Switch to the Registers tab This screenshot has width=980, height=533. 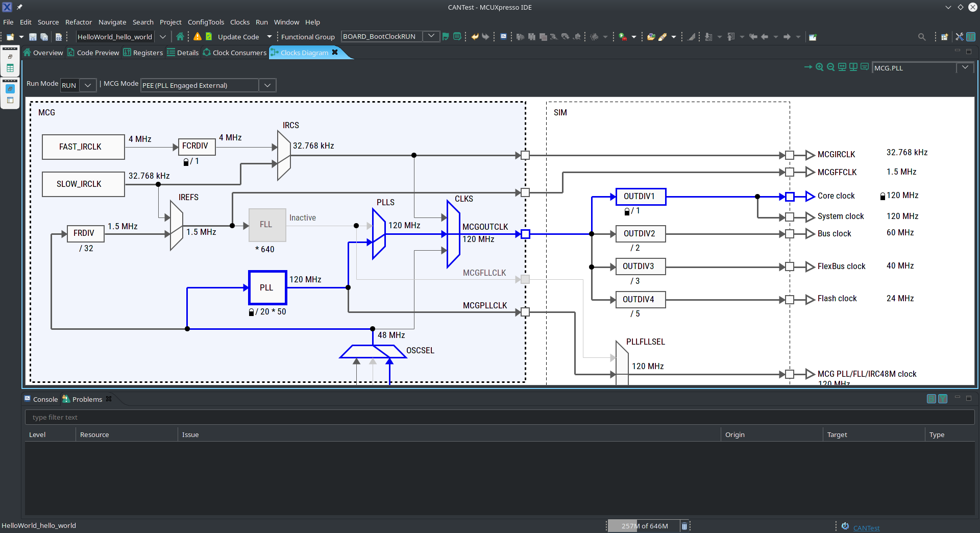[x=148, y=52]
